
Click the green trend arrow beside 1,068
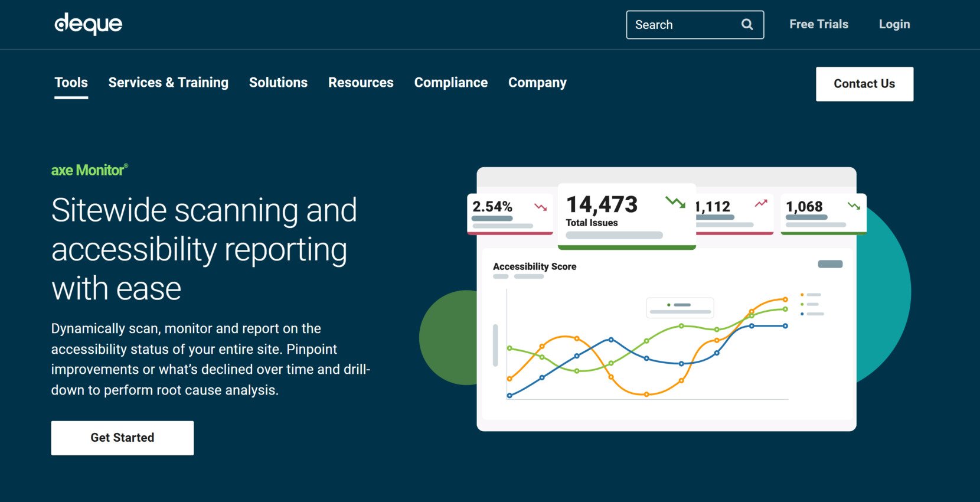point(854,206)
